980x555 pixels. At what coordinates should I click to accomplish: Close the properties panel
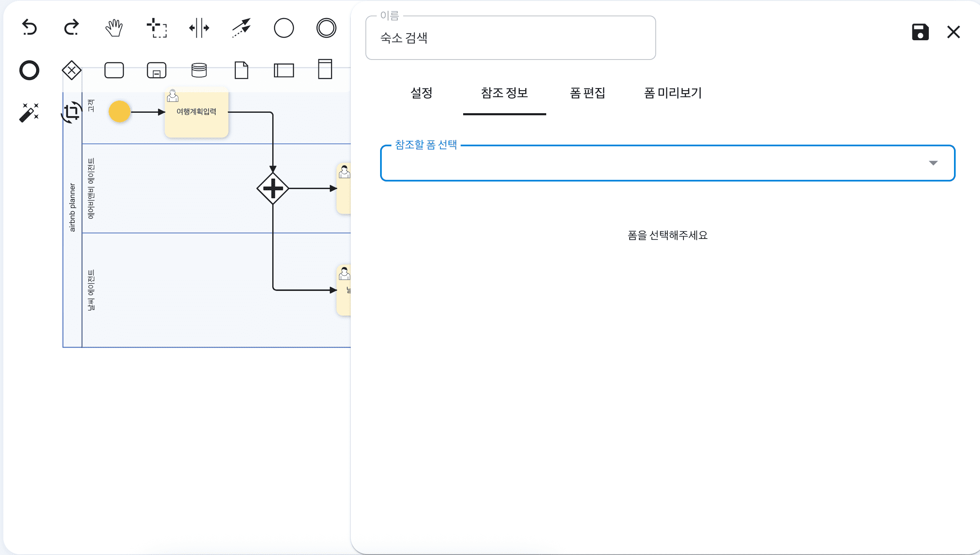click(953, 32)
